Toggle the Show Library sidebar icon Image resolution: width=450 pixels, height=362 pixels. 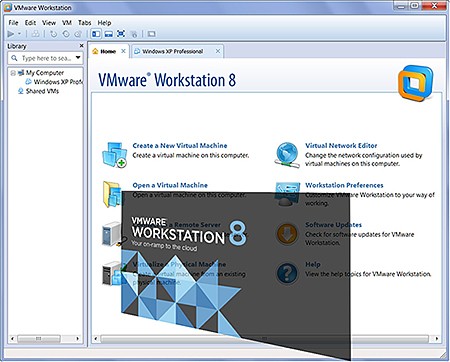click(96, 34)
